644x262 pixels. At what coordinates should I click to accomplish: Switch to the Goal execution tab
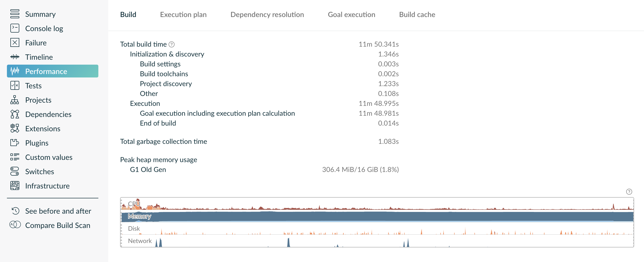point(351,15)
